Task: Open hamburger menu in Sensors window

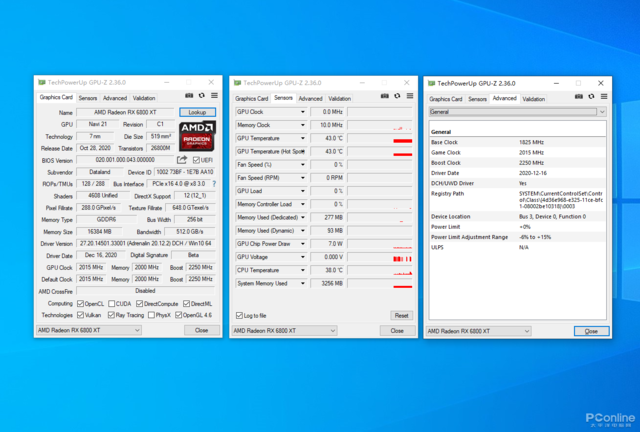Action: (x=410, y=96)
